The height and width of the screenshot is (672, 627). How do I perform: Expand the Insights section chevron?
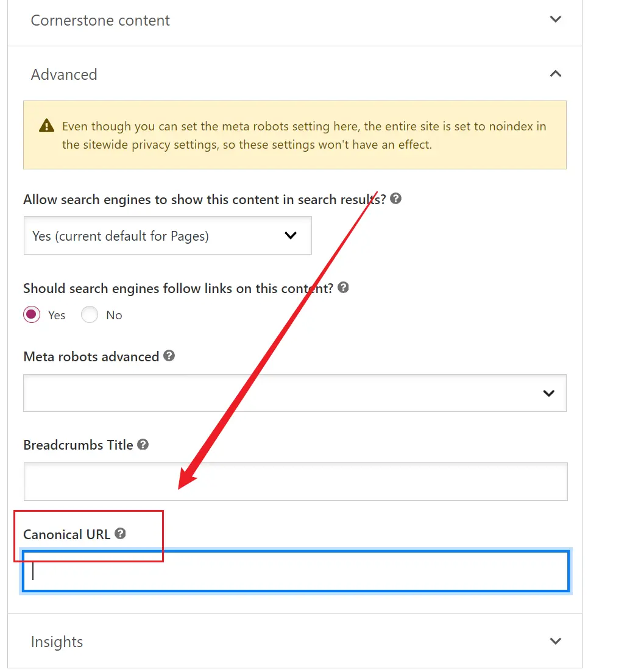tap(556, 641)
